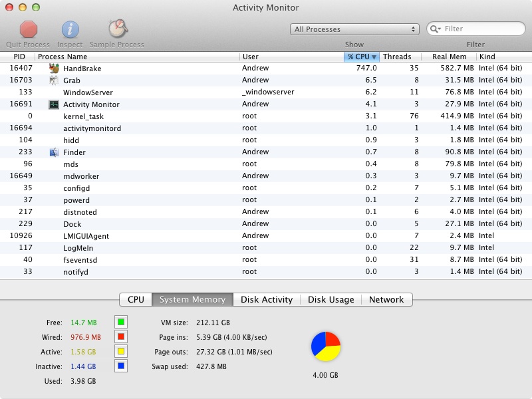The image size is (532, 399).
Task: Click the Filter search field
Action: [475, 29]
